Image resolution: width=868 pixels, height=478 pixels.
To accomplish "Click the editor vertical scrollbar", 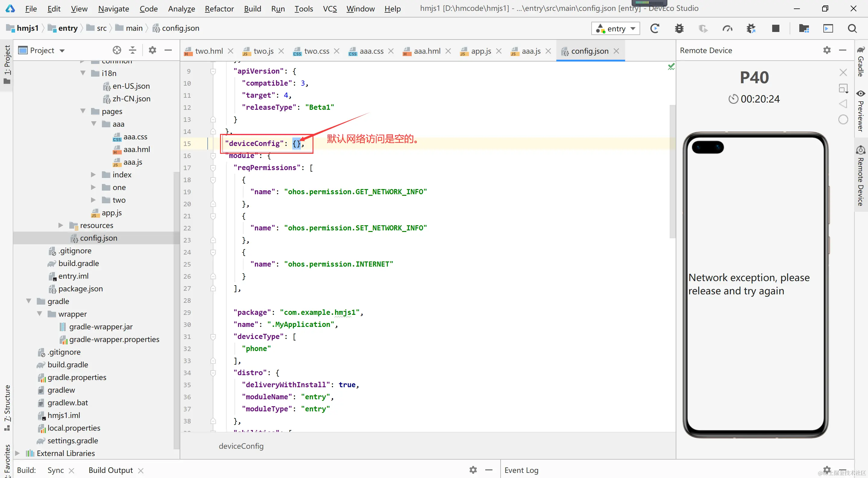I will coord(672,172).
